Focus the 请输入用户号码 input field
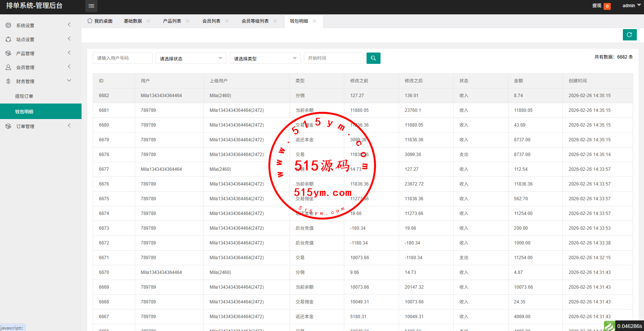Screen dimensions: 644x331 tap(122, 58)
